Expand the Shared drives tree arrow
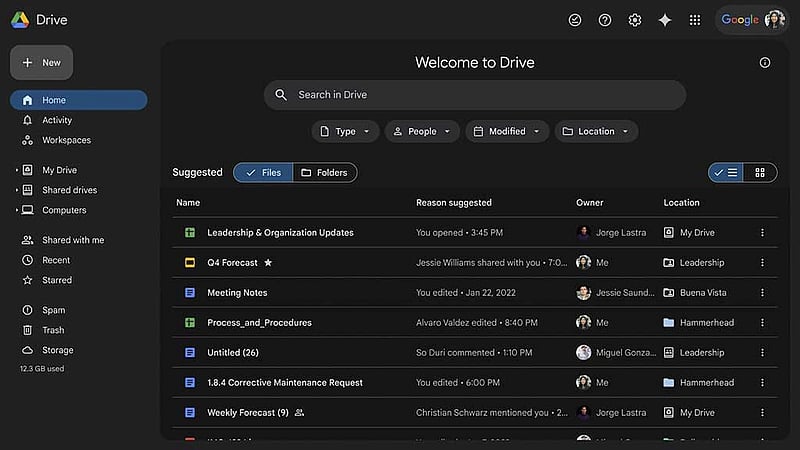 click(x=17, y=190)
